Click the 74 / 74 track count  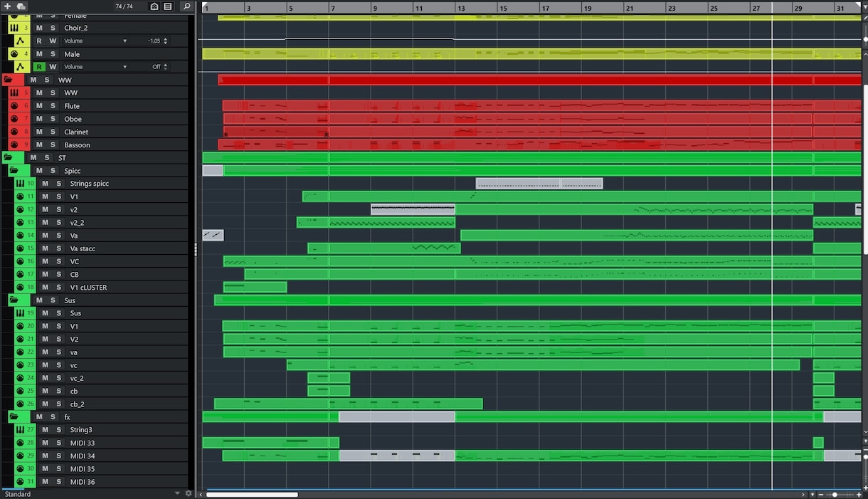(x=124, y=6)
